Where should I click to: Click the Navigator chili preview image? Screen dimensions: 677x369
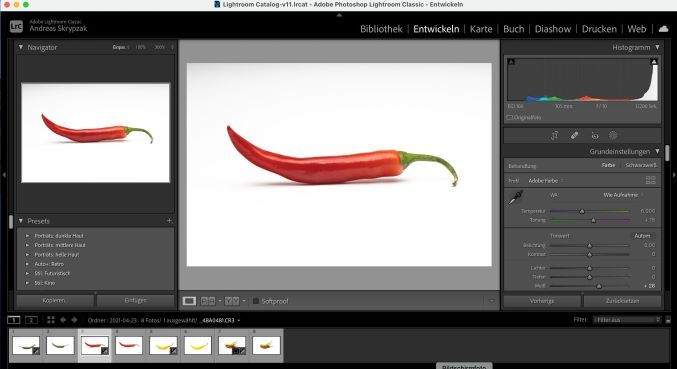pyautogui.click(x=95, y=132)
